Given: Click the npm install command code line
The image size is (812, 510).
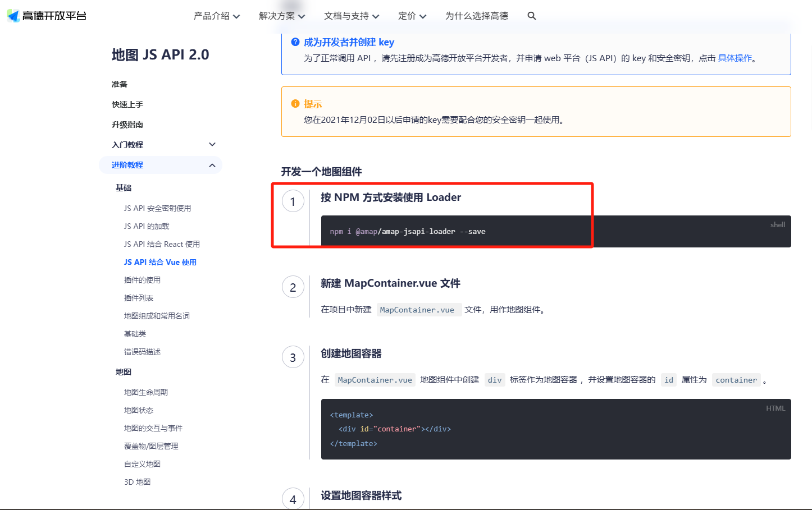Looking at the screenshot, I should pyautogui.click(x=408, y=231).
